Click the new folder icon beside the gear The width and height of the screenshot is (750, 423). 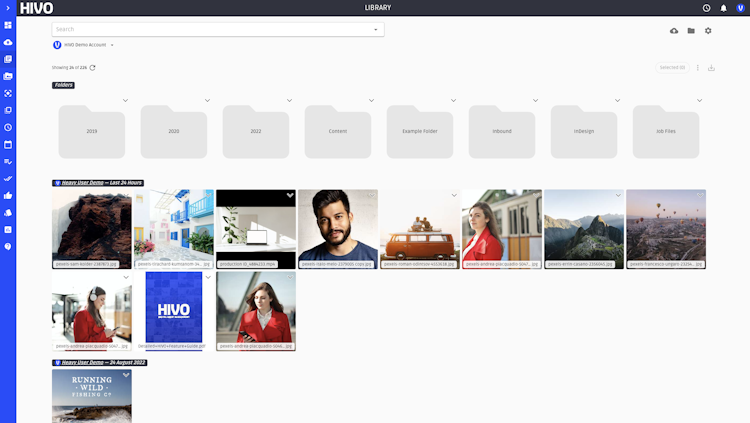(691, 31)
